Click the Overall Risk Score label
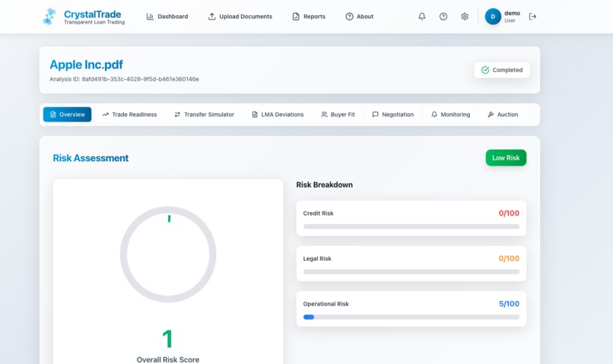Image resolution: width=613 pixels, height=364 pixels. click(x=168, y=359)
